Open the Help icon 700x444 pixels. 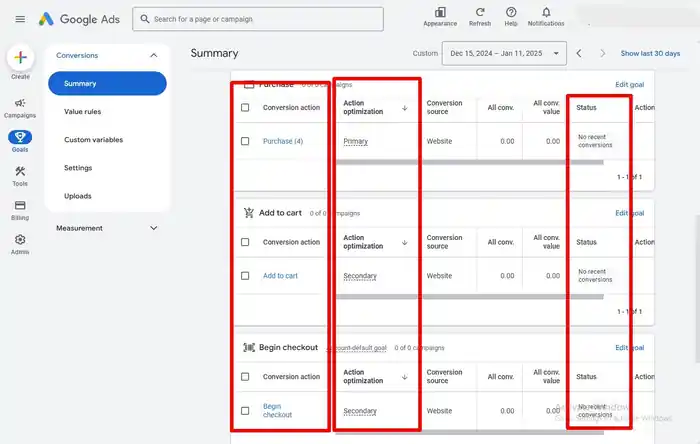click(x=511, y=12)
